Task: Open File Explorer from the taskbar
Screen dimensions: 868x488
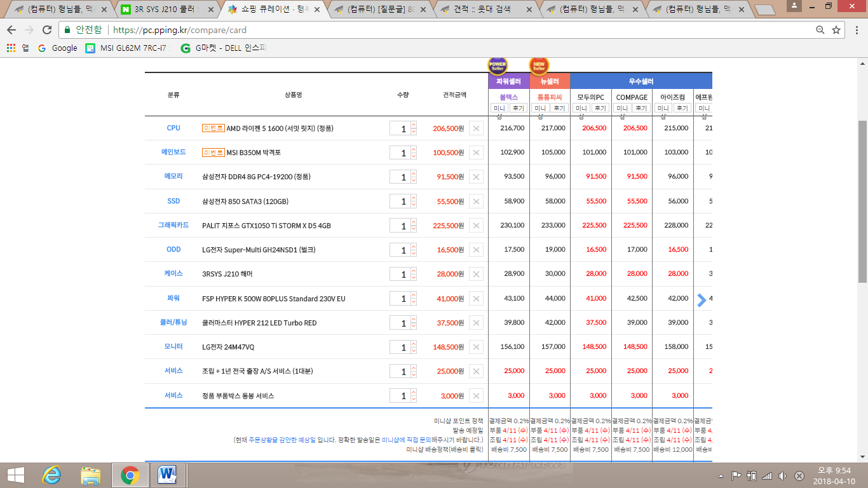Action: coord(91,475)
